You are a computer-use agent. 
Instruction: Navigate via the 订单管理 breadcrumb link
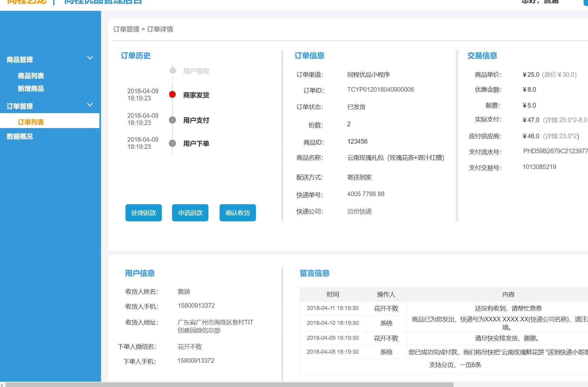pos(126,29)
